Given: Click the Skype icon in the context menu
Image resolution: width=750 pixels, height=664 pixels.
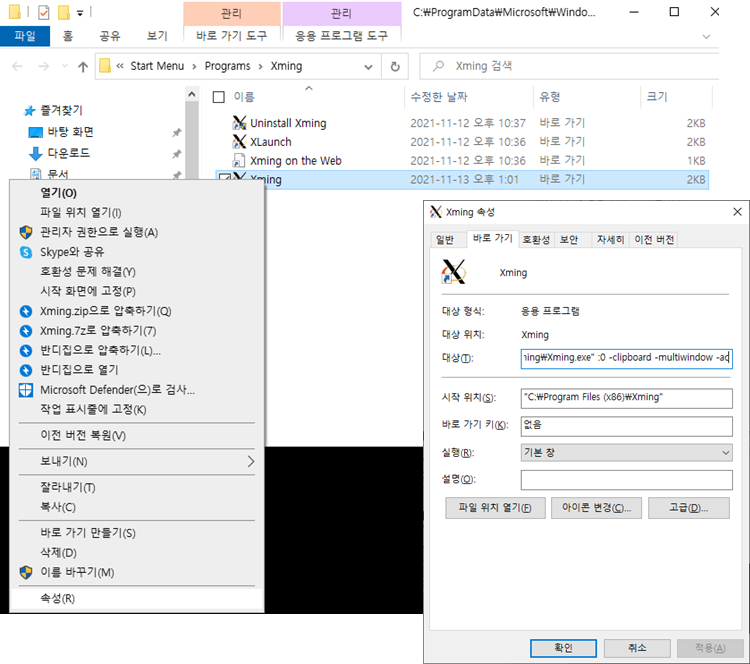Looking at the screenshot, I should (x=26, y=252).
